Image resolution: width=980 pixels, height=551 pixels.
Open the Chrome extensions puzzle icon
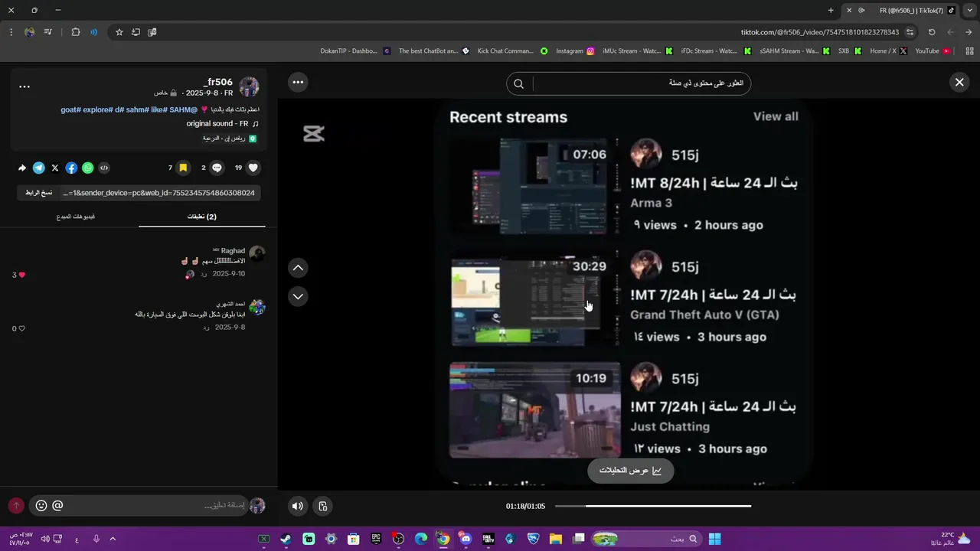[75, 32]
